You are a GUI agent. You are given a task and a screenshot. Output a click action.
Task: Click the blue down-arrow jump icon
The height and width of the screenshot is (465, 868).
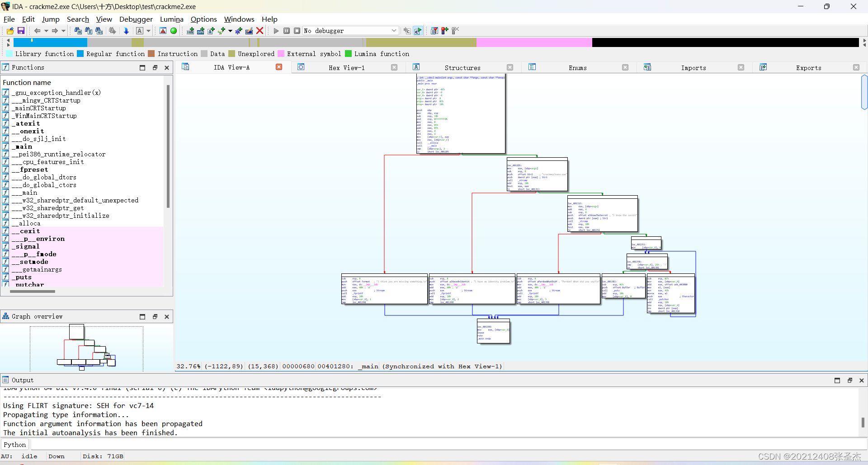pyautogui.click(x=126, y=31)
